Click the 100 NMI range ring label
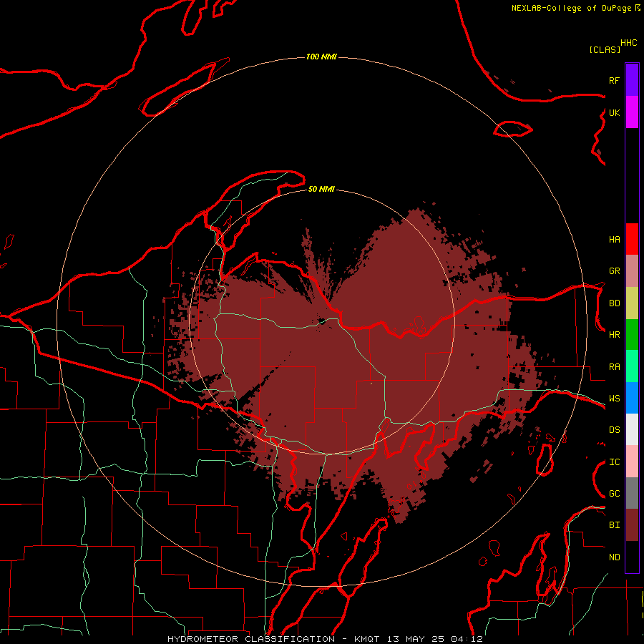This screenshot has width=644, height=644. click(321, 57)
